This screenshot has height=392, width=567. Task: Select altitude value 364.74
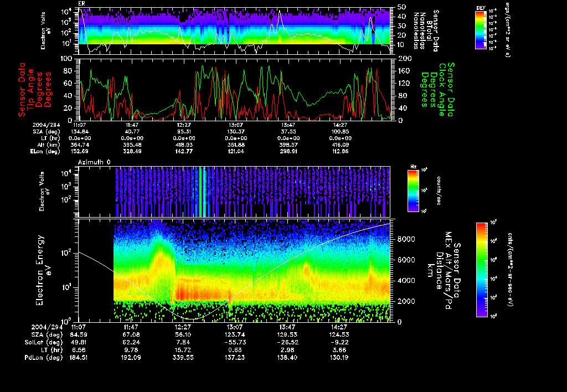pos(80,145)
